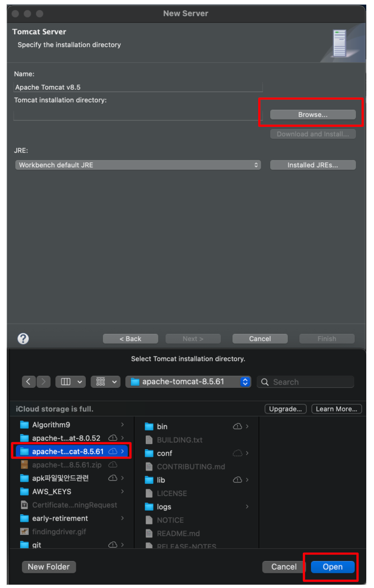
Task: Click iCloud icon beside apache-t...8.5.61.zip
Action: pyautogui.click(x=113, y=465)
